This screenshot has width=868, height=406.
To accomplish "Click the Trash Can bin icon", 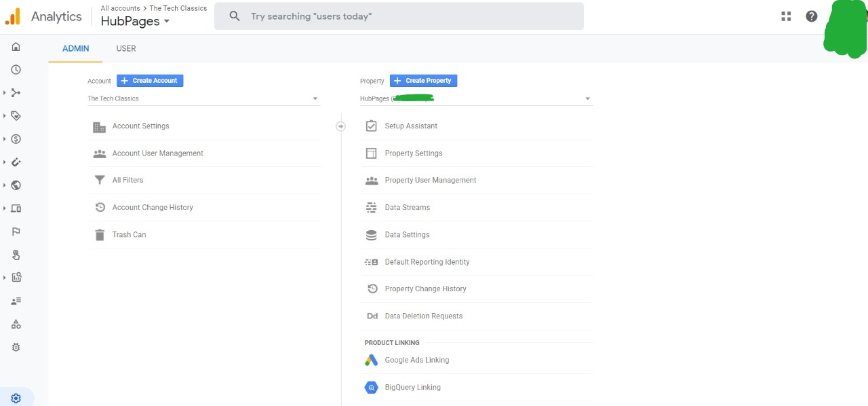I will [x=100, y=235].
